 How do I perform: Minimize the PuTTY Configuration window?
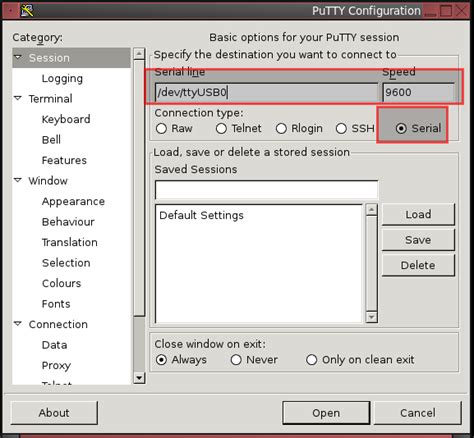coord(431,11)
